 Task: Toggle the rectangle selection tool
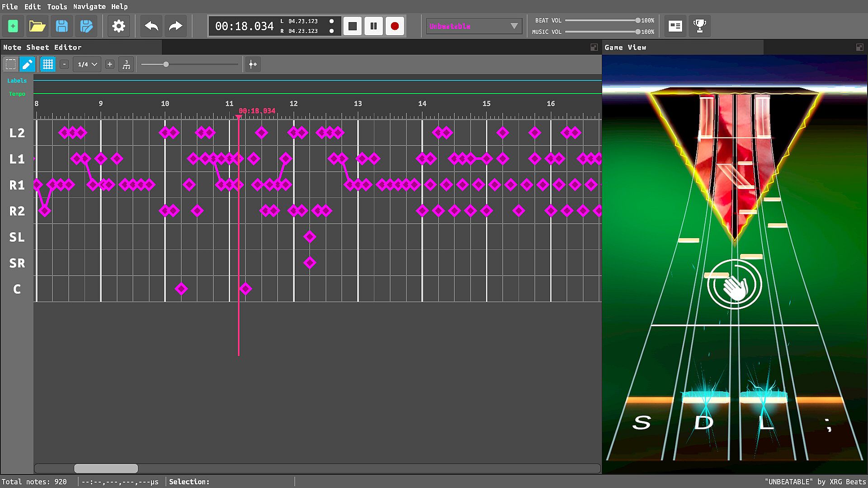[10, 65]
